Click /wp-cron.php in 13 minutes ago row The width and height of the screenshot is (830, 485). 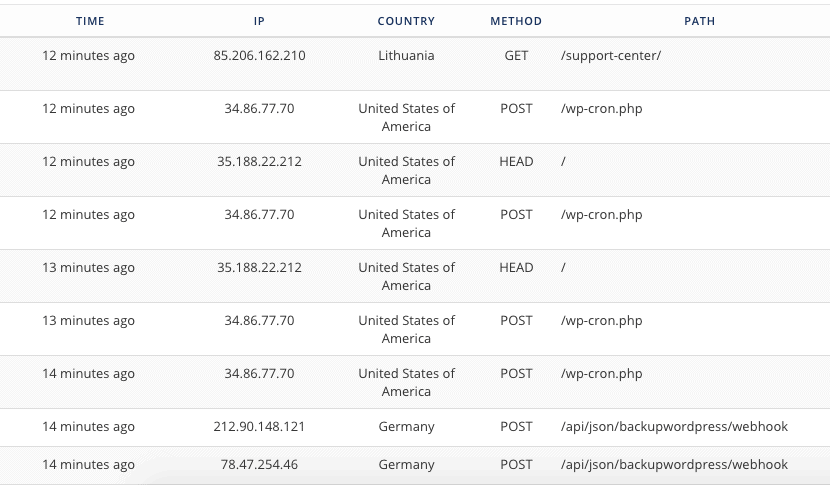(601, 321)
